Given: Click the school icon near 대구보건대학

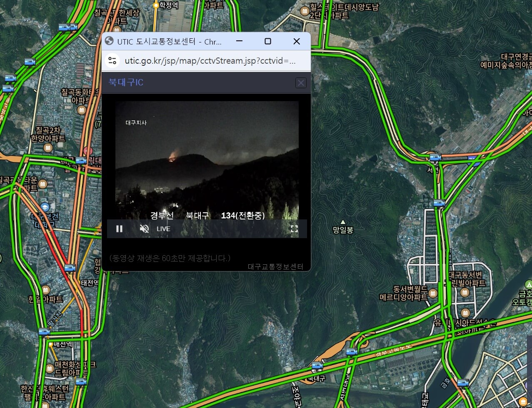Looking at the screenshot, I should [x=45, y=207].
